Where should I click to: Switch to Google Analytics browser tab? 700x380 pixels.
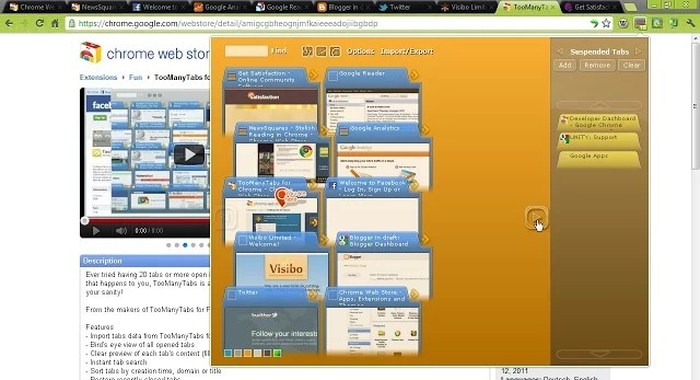[x=221, y=7]
